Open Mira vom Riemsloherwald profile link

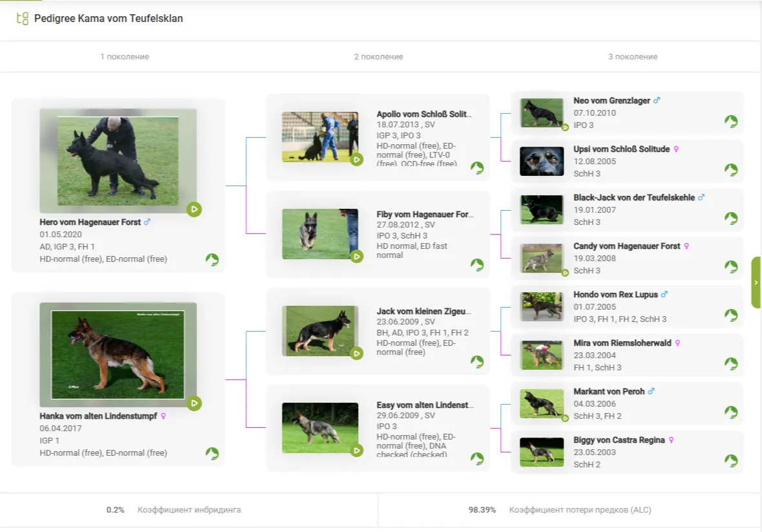tap(622, 343)
